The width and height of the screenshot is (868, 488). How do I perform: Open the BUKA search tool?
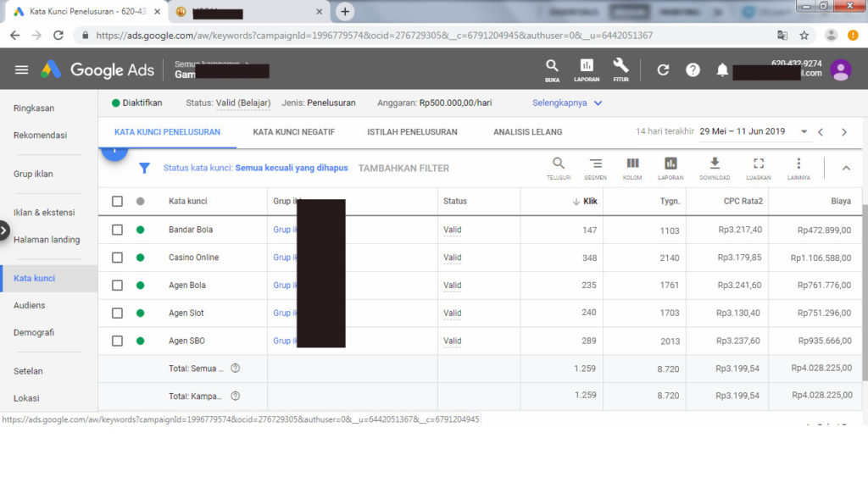point(552,70)
